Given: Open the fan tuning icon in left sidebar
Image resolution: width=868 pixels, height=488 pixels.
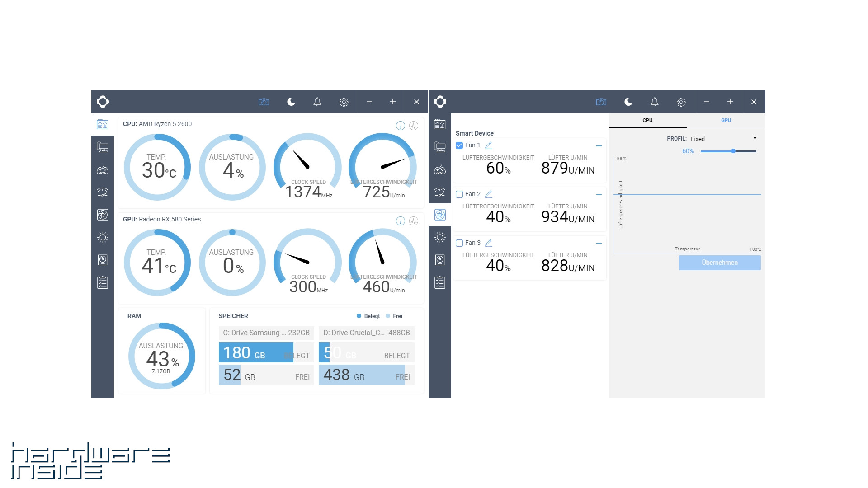Looking at the screenshot, I should [x=103, y=215].
